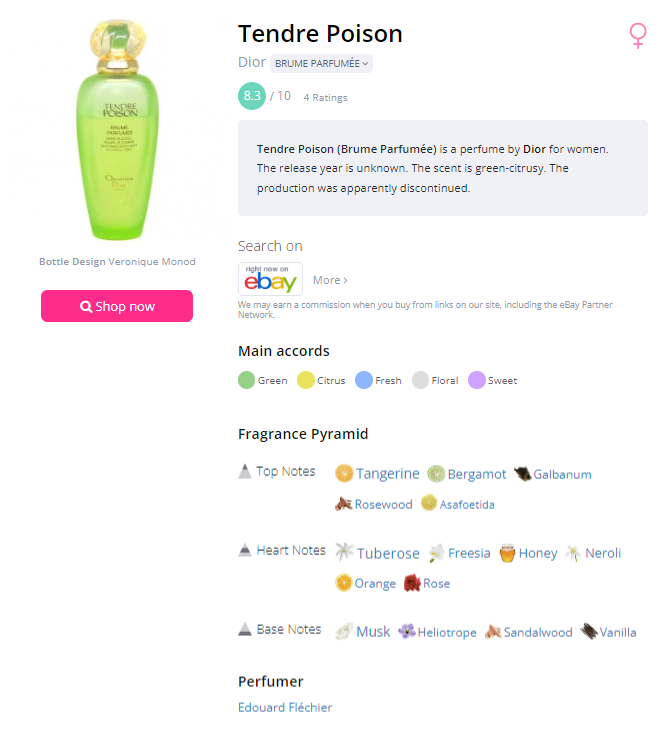Click the Bergamot lime icon
The height and width of the screenshot is (732, 661).
coord(436,474)
